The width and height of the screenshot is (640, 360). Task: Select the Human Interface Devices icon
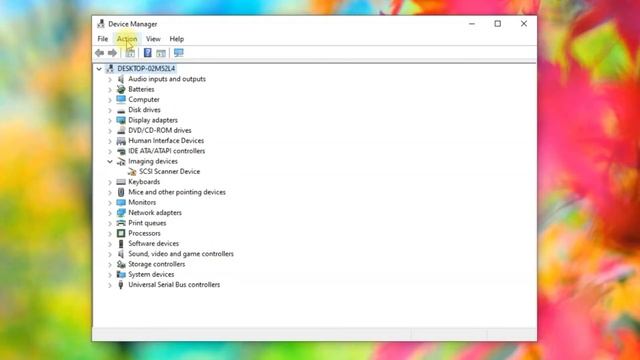121,141
